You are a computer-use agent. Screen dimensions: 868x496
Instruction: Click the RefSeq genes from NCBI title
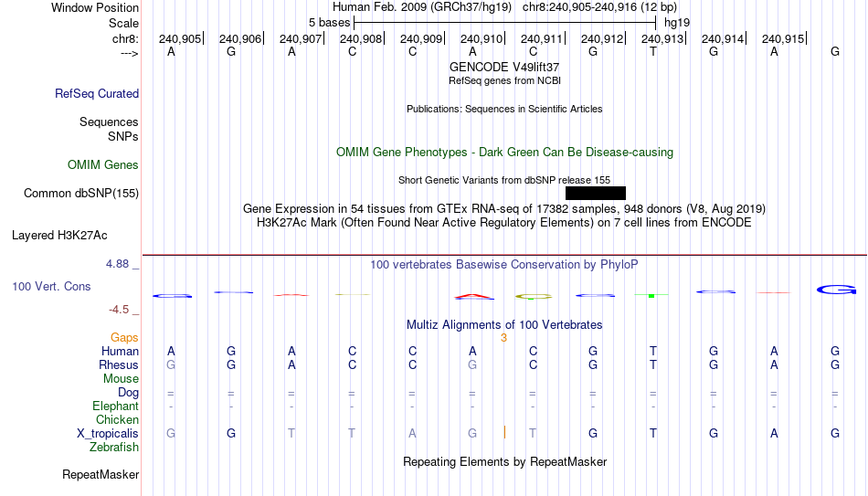504,80
